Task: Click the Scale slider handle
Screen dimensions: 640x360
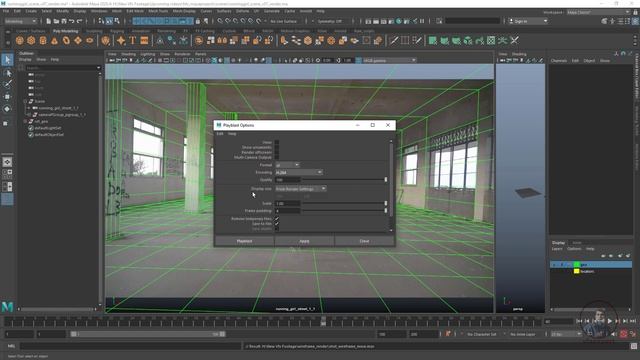Action: coord(386,203)
